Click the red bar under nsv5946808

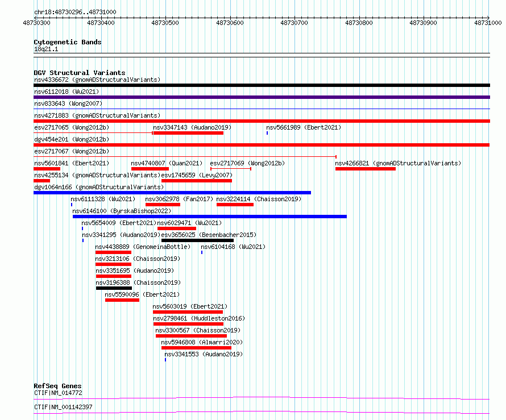pyautogui.click(x=196, y=348)
